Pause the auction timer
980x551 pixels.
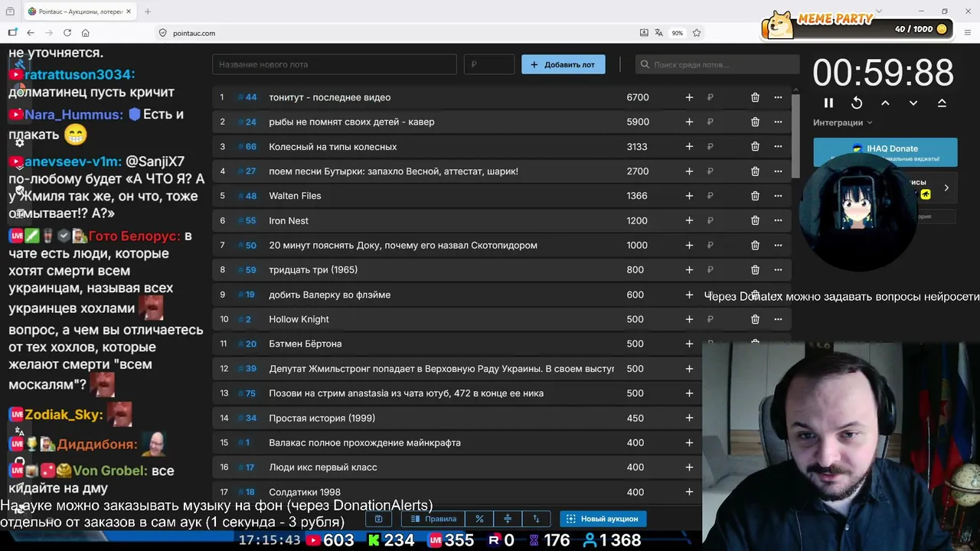pyautogui.click(x=828, y=103)
